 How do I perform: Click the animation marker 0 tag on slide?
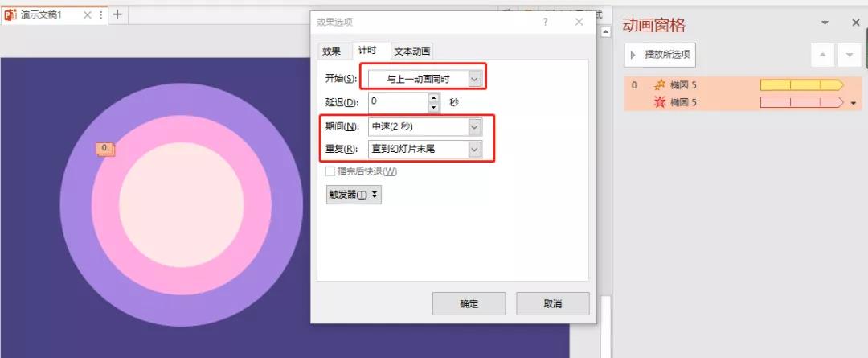(x=104, y=149)
